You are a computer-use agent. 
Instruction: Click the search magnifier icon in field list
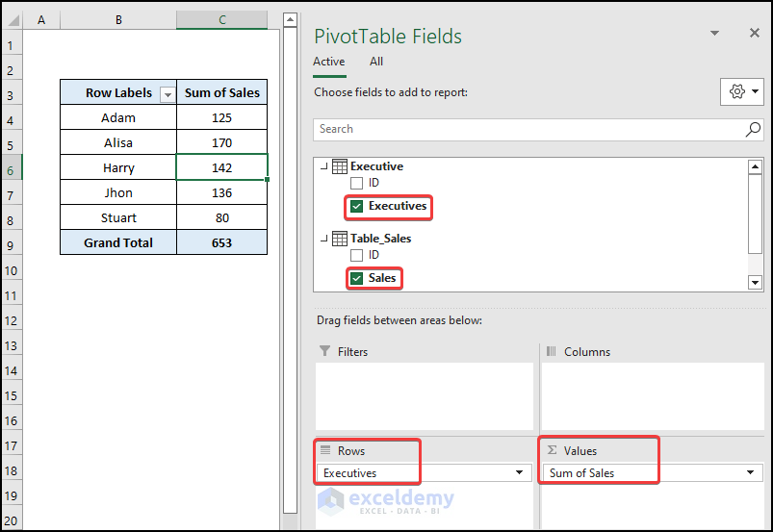753,129
